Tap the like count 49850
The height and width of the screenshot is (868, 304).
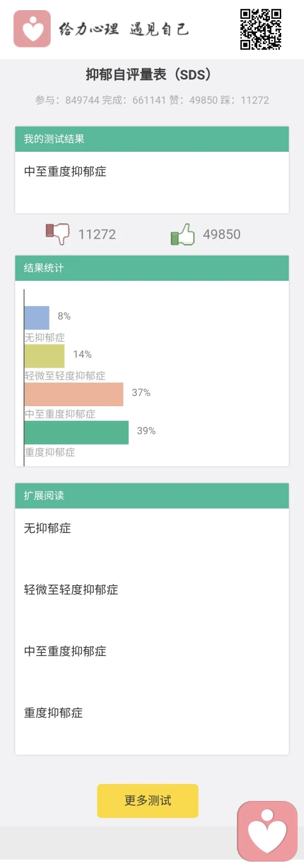222,235
